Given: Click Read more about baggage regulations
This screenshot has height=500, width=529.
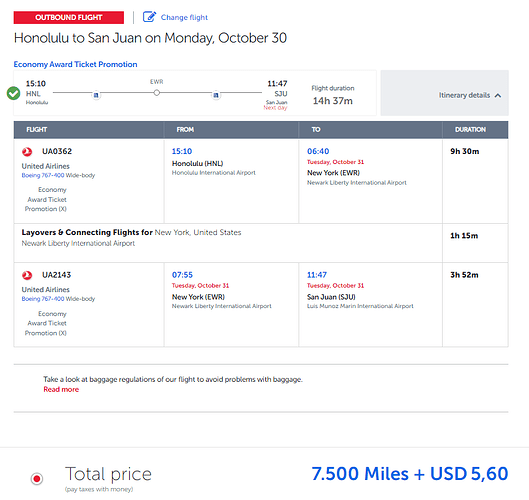Looking at the screenshot, I should click(x=61, y=389).
